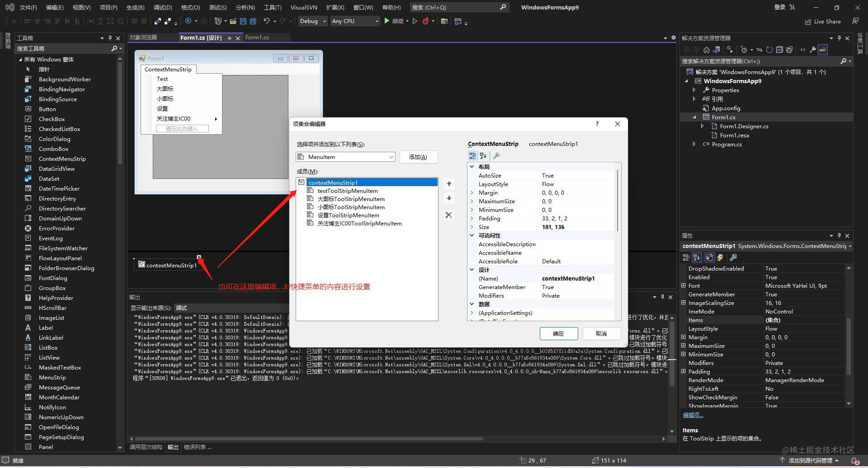Expand the Program.cs node
868x468 pixels.
pyautogui.click(x=694, y=144)
